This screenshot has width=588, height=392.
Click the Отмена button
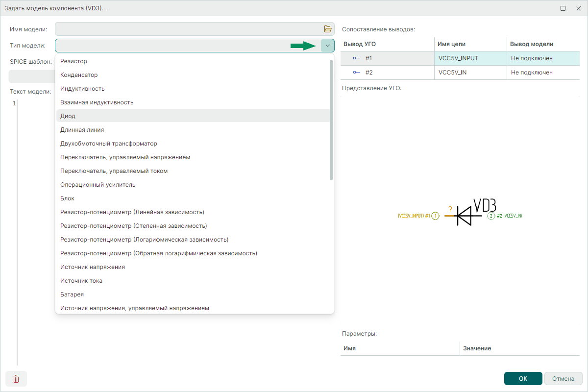click(563, 379)
